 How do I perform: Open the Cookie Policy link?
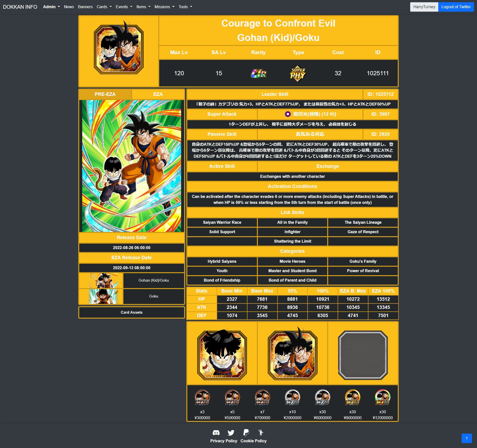[x=253, y=441]
